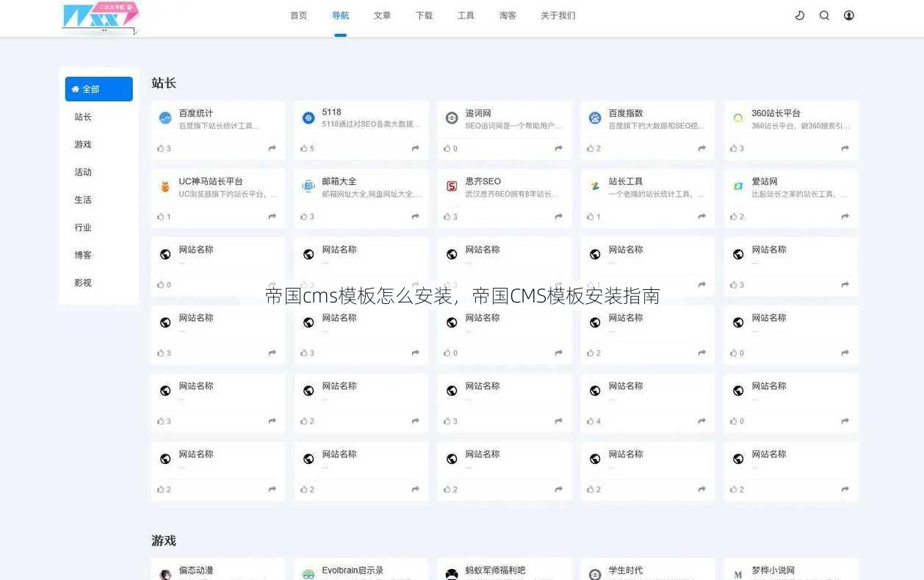Select 站长 sidebar category
The width and height of the screenshot is (924, 580).
pyautogui.click(x=83, y=117)
